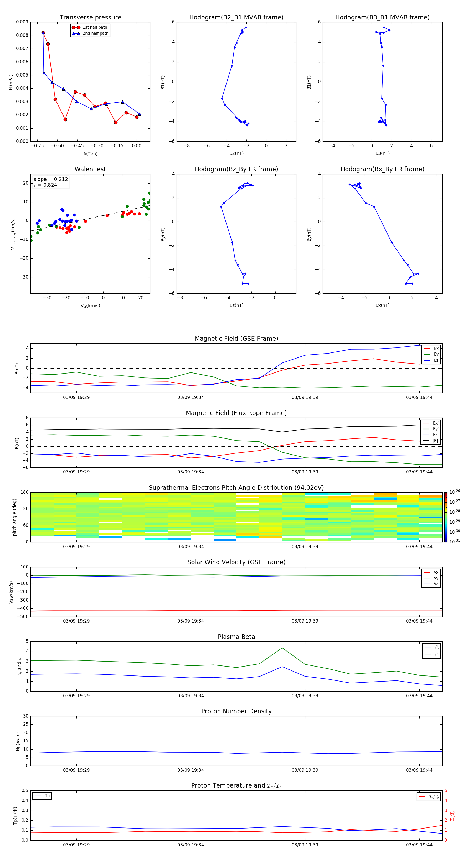Image resolution: width=473 pixels, height=868 pixels.
Task: Select the βp legend entry in Plasma Beta panel
Action: [431, 647]
